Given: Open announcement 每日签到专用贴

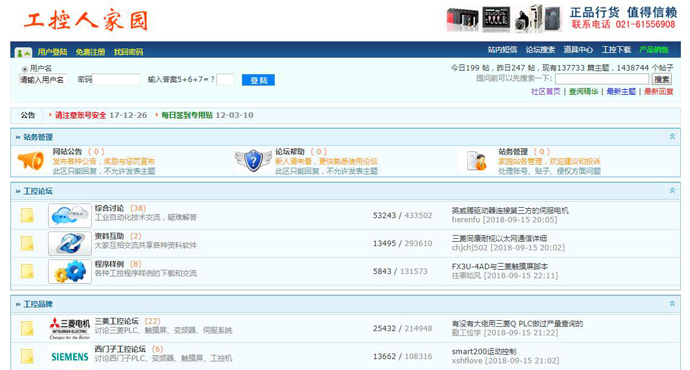Looking at the screenshot, I should click(187, 115).
